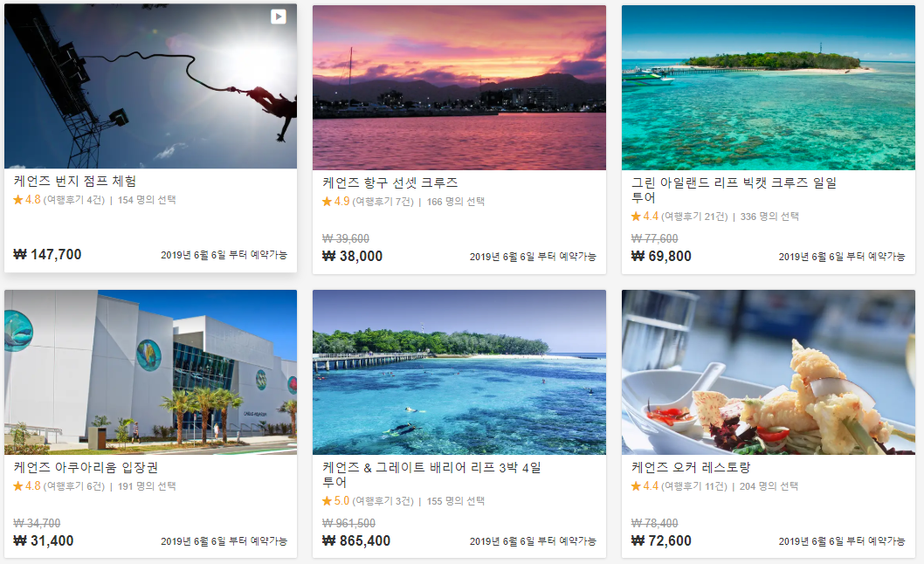The image size is (924, 564).
Task: Open the 케언즈 항구 선셋 크루즈 title
Action: 390,182
